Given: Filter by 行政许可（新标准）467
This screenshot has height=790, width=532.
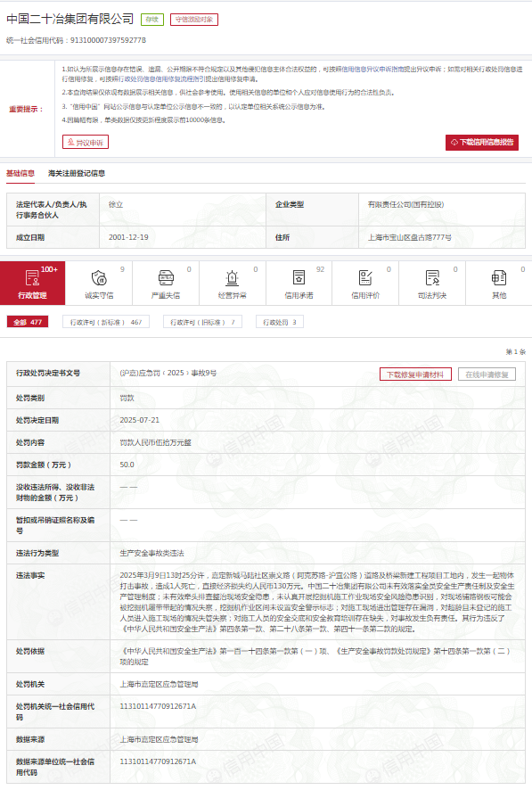Looking at the screenshot, I should [106, 322].
